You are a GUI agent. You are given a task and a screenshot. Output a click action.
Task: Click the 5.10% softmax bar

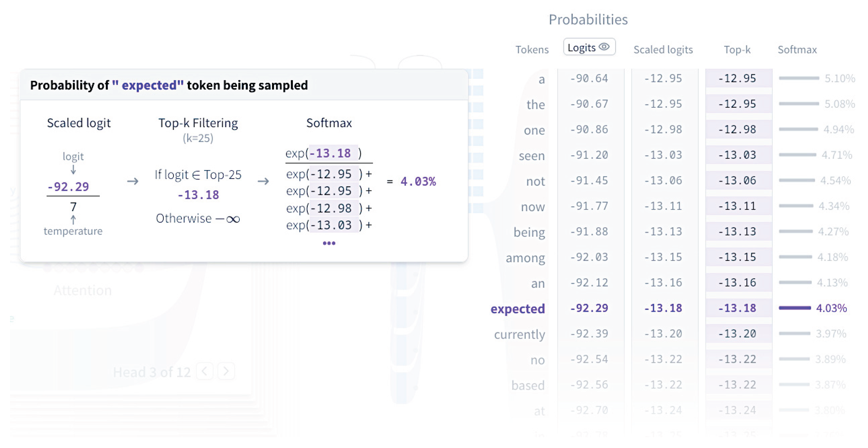pos(799,78)
